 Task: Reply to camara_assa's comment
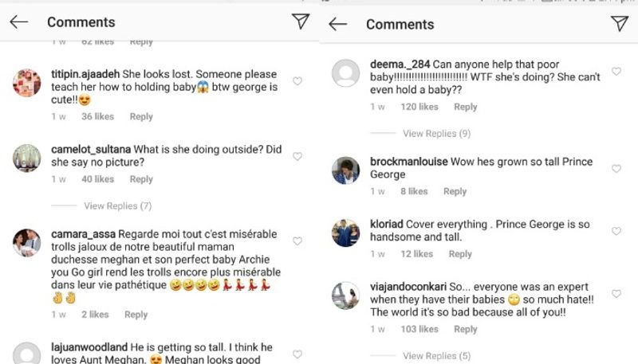click(x=136, y=315)
